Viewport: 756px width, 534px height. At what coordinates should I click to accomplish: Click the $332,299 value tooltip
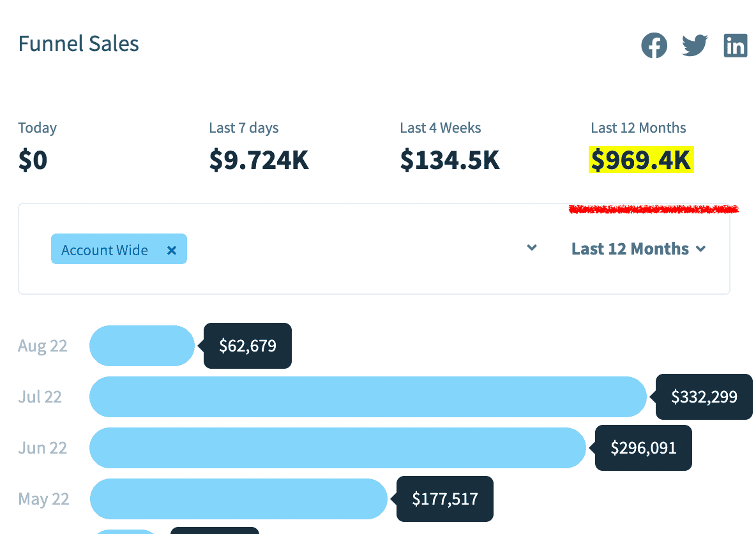point(704,397)
